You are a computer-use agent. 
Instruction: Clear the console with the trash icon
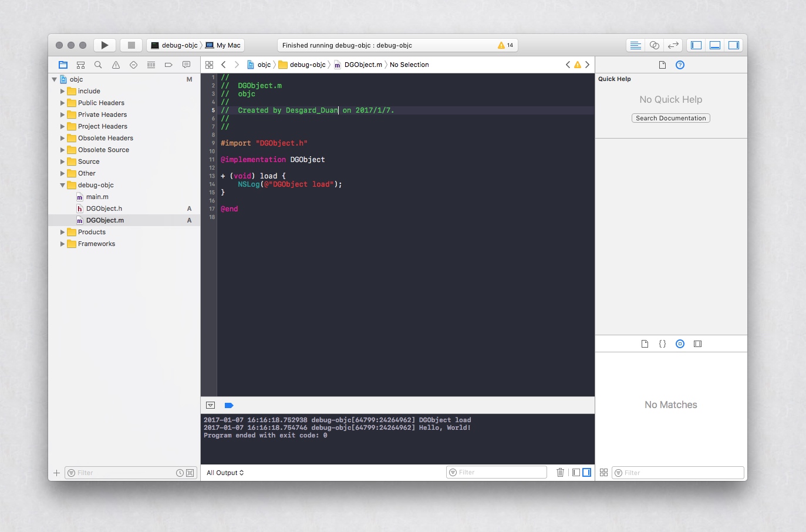click(560, 472)
